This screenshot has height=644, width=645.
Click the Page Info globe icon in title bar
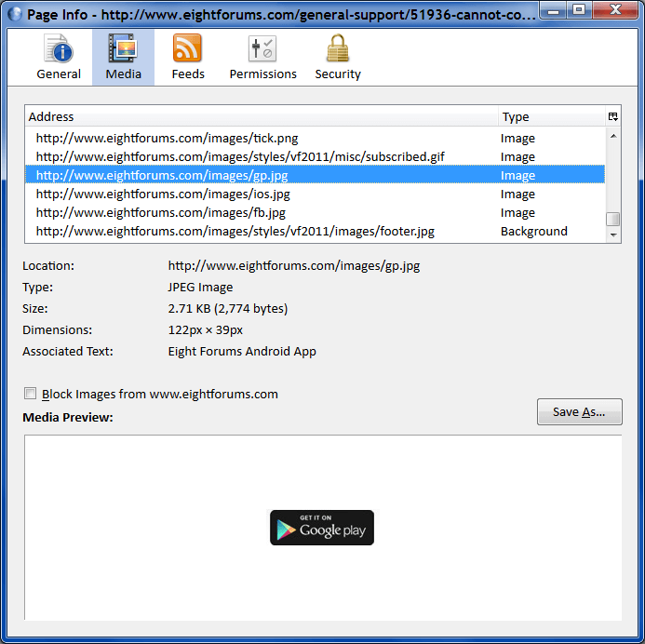(16, 14)
